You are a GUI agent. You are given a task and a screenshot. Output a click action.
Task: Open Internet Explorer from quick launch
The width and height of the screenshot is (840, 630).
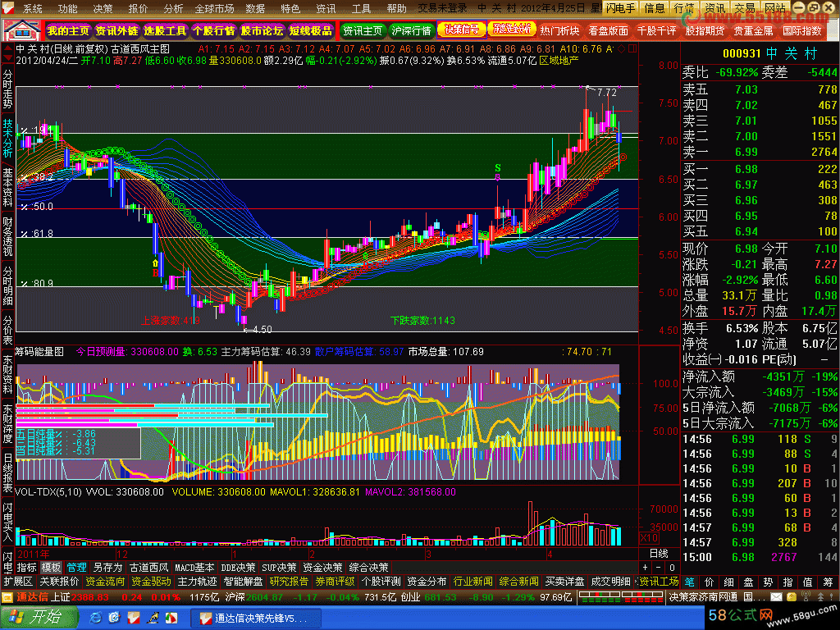pyautogui.click(x=96, y=618)
